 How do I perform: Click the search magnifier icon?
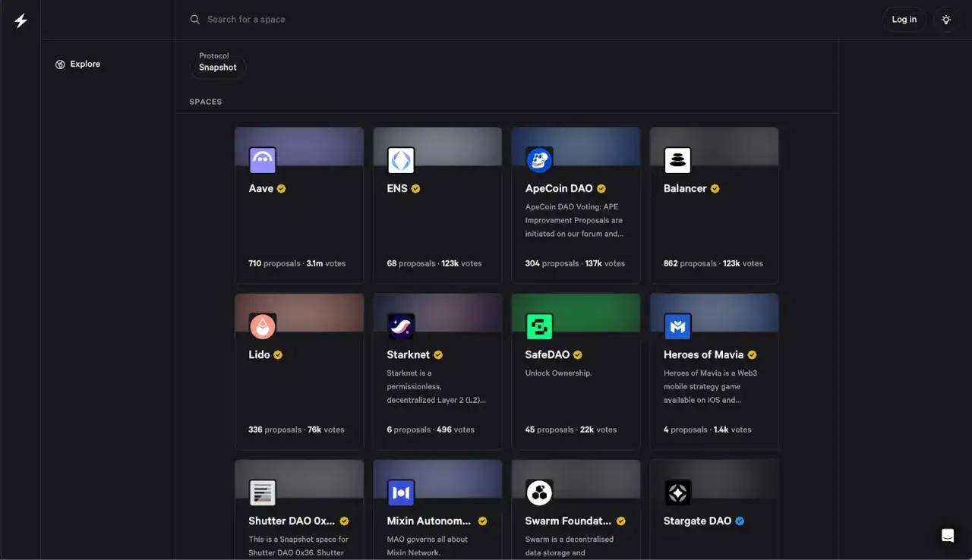(x=195, y=20)
